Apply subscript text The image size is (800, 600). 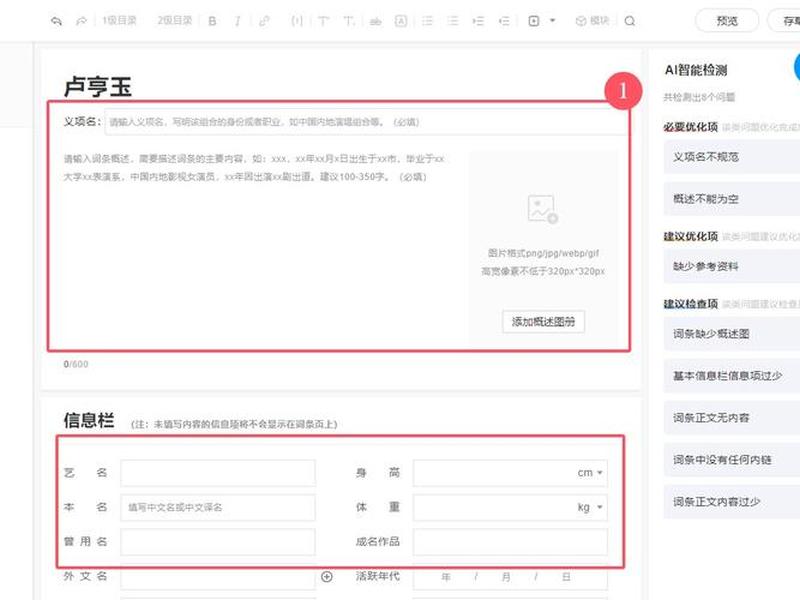[349, 21]
